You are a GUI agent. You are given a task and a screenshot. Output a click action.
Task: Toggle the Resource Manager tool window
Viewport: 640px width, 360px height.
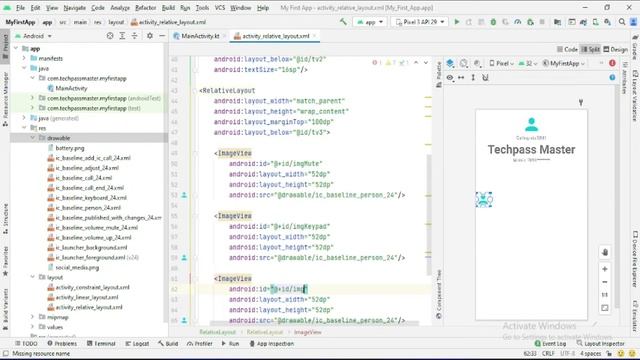point(5,99)
